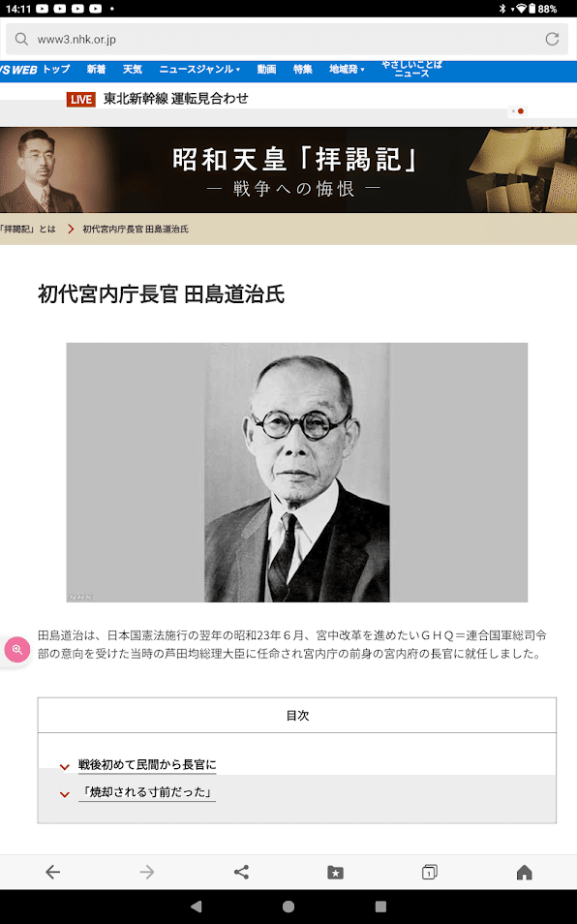Viewport: 577px width, 924px height.
Task: Follow the 「拝謁記」とは breadcrumb link
Action: tap(28, 229)
